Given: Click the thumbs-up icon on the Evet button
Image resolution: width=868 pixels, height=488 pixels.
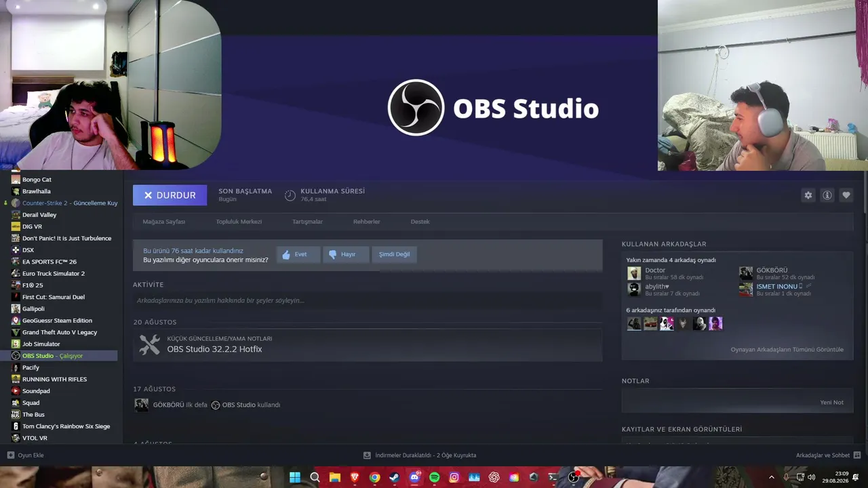Looking at the screenshot, I should click(286, 255).
